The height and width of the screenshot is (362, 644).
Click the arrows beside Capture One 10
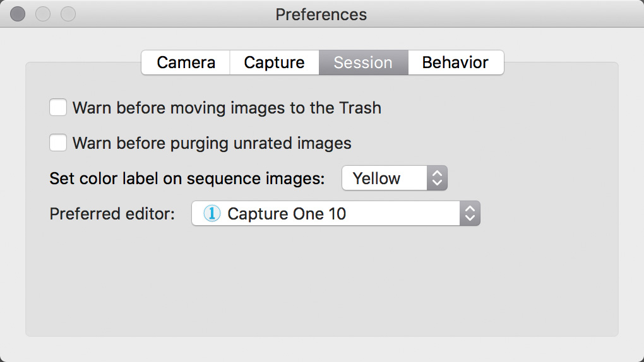(470, 213)
